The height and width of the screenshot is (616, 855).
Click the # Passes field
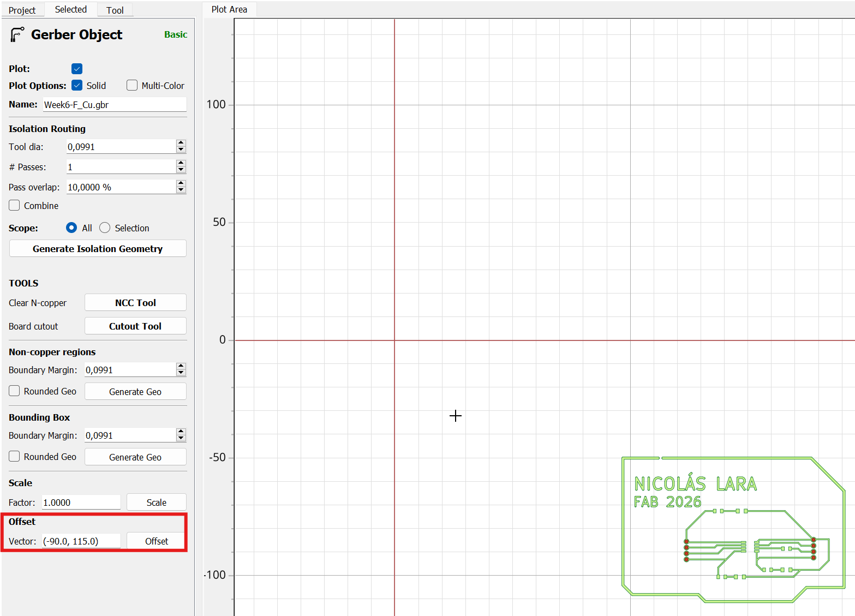(x=121, y=167)
